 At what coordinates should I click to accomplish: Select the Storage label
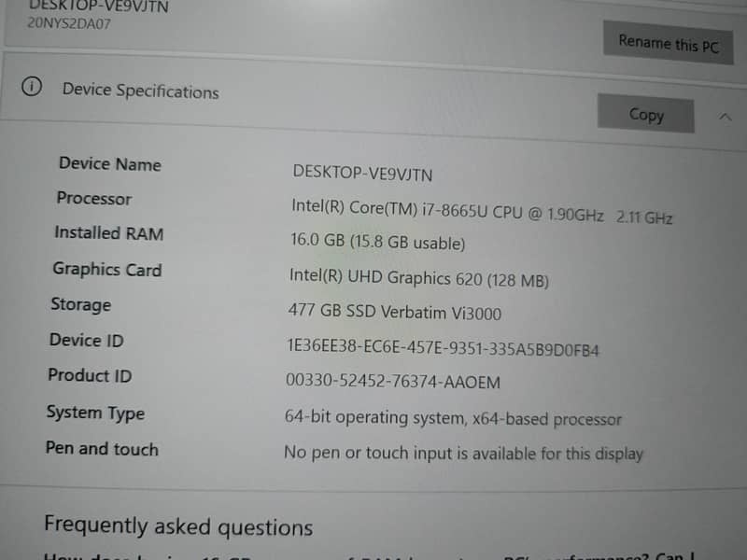81,304
